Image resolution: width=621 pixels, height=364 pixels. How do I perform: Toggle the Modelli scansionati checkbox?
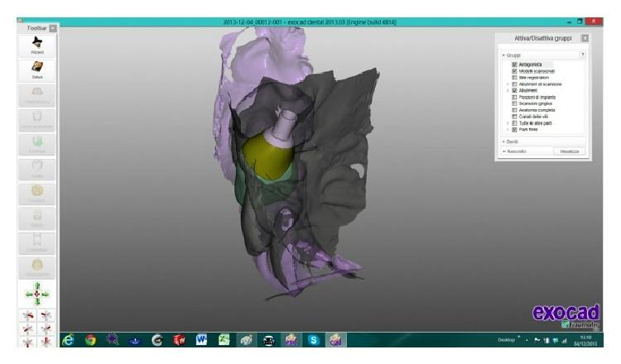pos(514,71)
